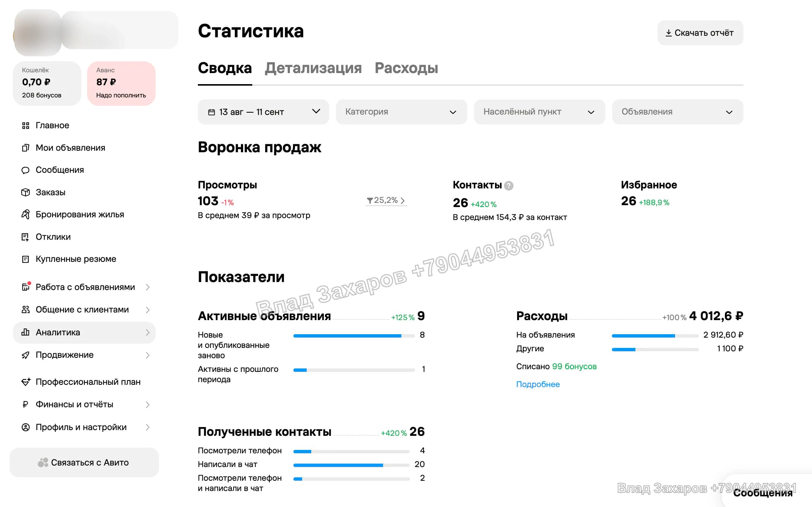The height and width of the screenshot is (507, 812).
Task: Click the Финансы и отчёты ruble icon
Action: pos(25,404)
